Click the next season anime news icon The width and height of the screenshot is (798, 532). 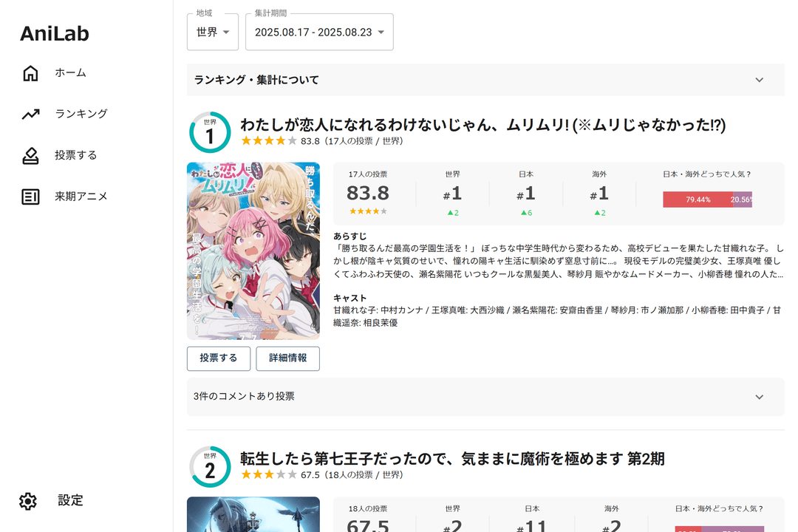click(30, 197)
